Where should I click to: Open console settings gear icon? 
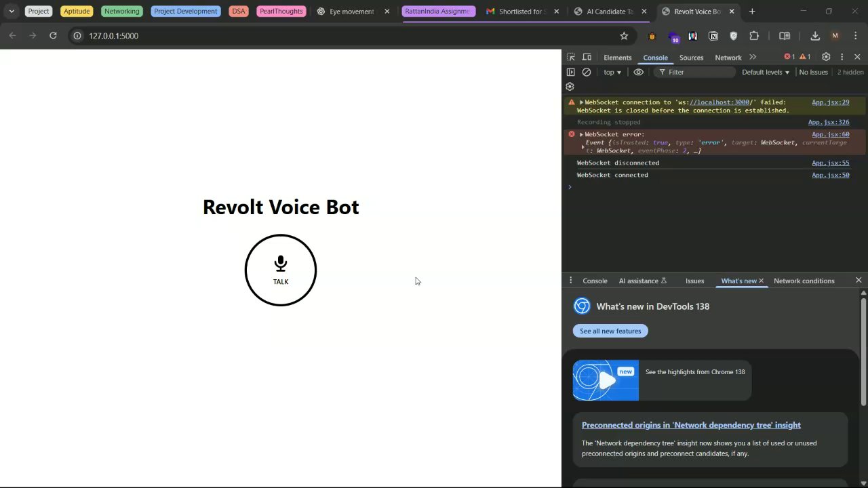(x=570, y=87)
